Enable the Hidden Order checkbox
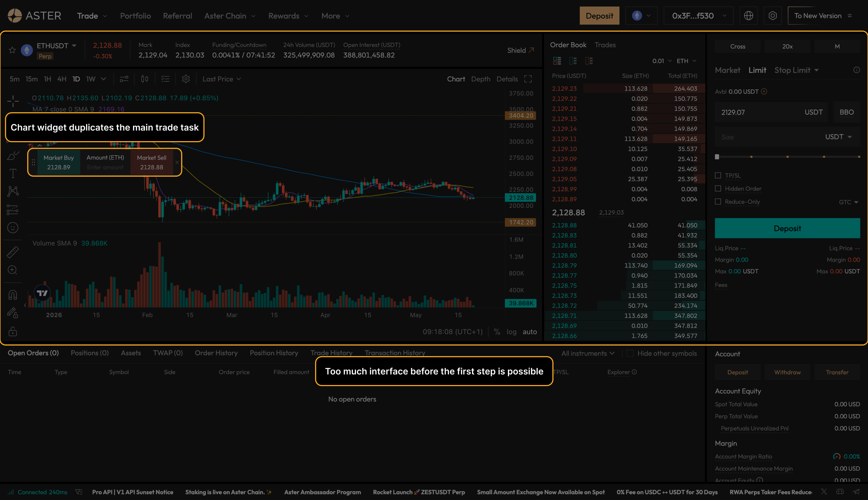The image size is (868, 500). tap(718, 189)
